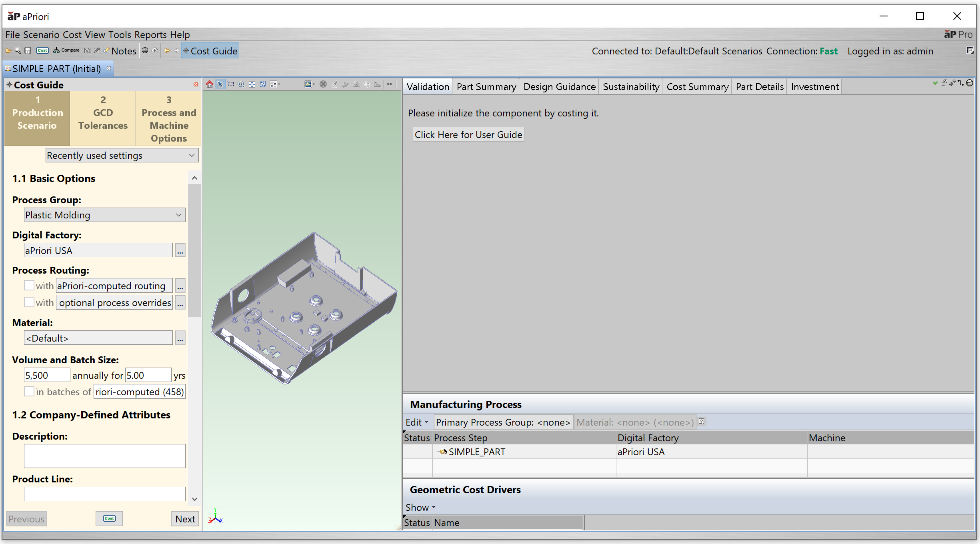Open the Primary Process Group selector

[x=503, y=422]
